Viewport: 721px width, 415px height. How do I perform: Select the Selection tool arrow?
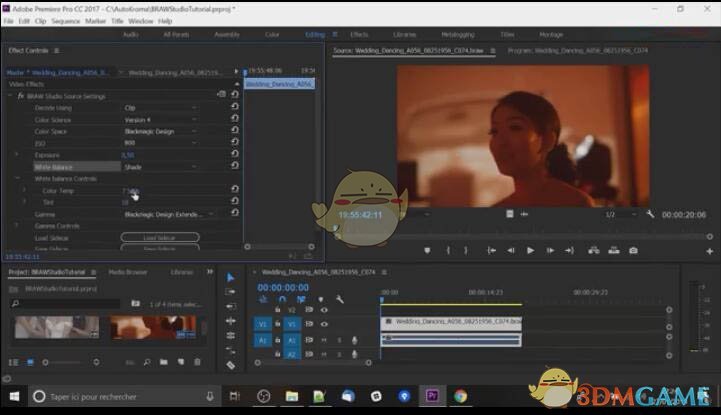coord(230,277)
